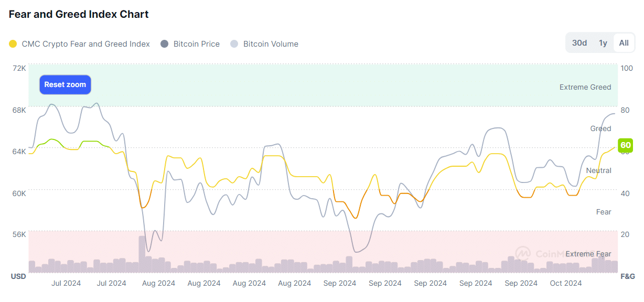Click the Extreme Greed zone label

[585, 87]
